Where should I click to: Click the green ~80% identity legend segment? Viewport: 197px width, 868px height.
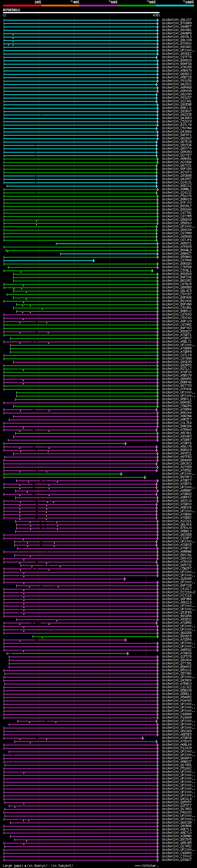[137, 6]
